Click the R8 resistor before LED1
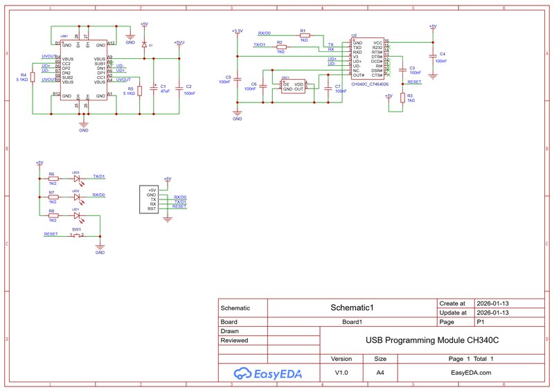Viewport: 554px width, 392px height. click(53, 215)
